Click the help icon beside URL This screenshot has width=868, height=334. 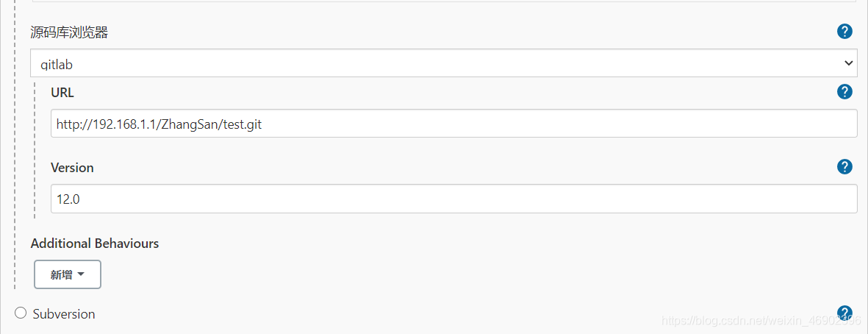tap(844, 92)
